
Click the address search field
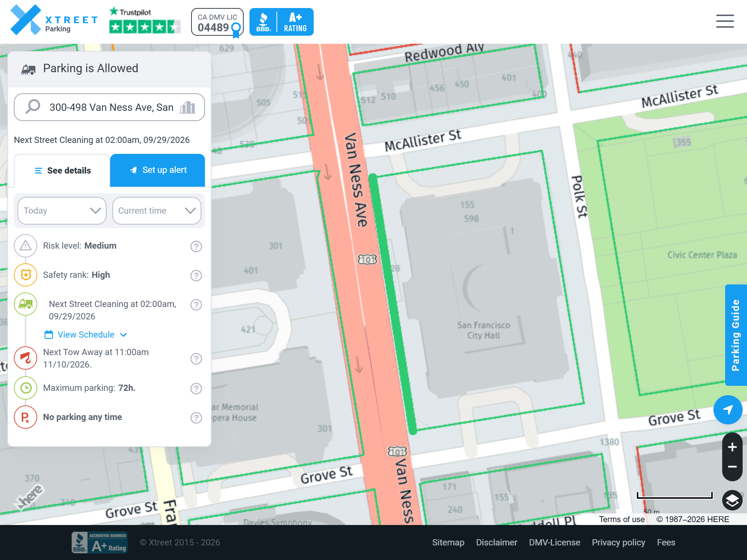pos(109,107)
